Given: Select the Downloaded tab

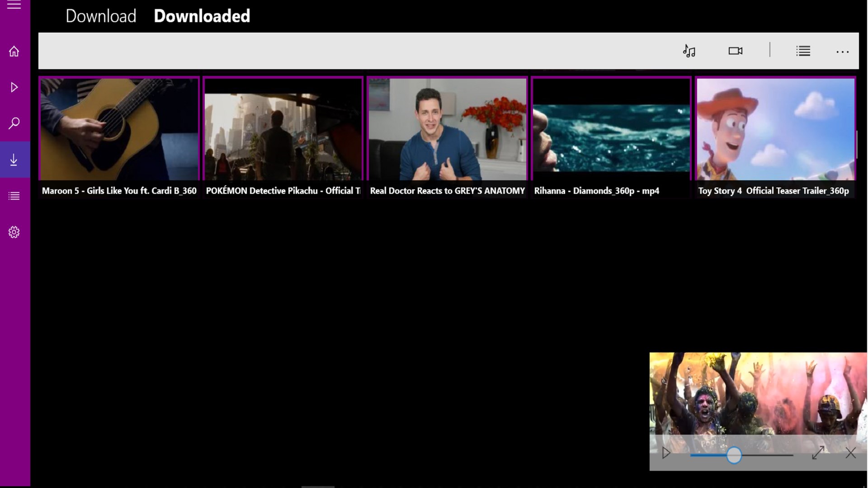Looking at the screenshot, I should point(202,16).
